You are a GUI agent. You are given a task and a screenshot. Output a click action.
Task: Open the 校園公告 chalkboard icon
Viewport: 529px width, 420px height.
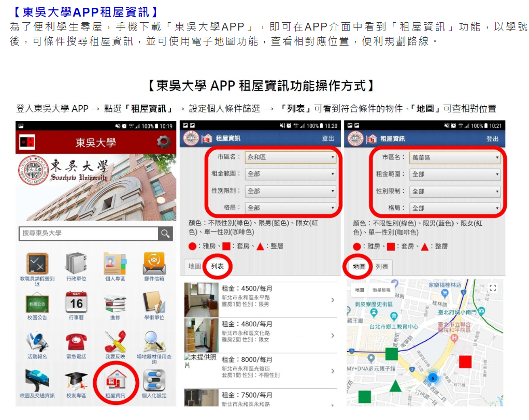[37, 303]
